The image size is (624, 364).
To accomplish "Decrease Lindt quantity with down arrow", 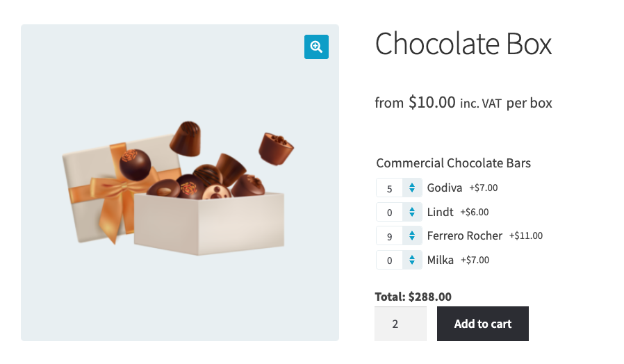I will coord(412,215).
